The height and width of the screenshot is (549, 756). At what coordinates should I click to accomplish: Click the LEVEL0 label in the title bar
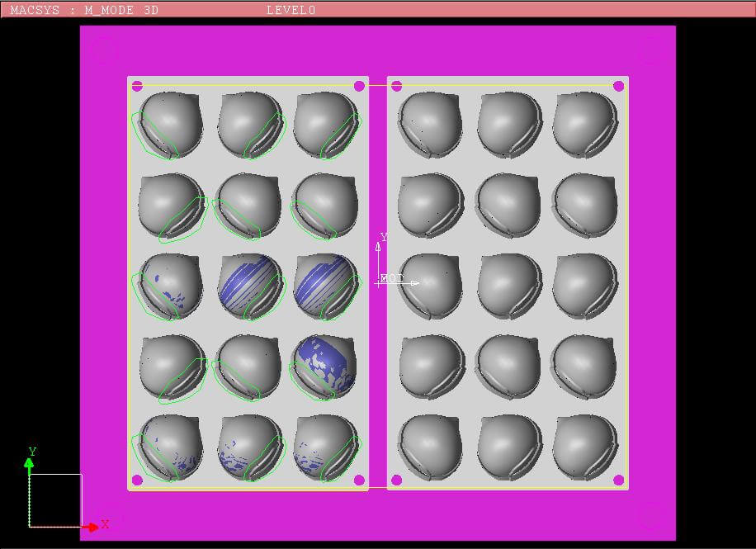291,10
